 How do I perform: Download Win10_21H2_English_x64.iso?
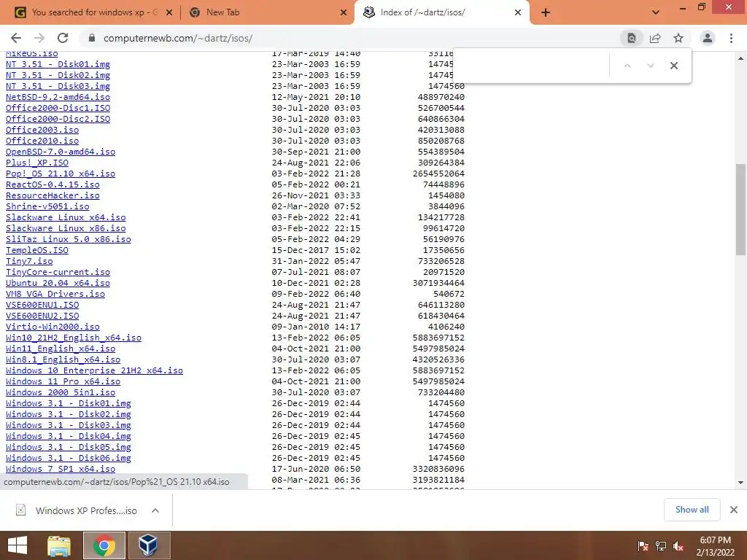[x=74, y=338]
